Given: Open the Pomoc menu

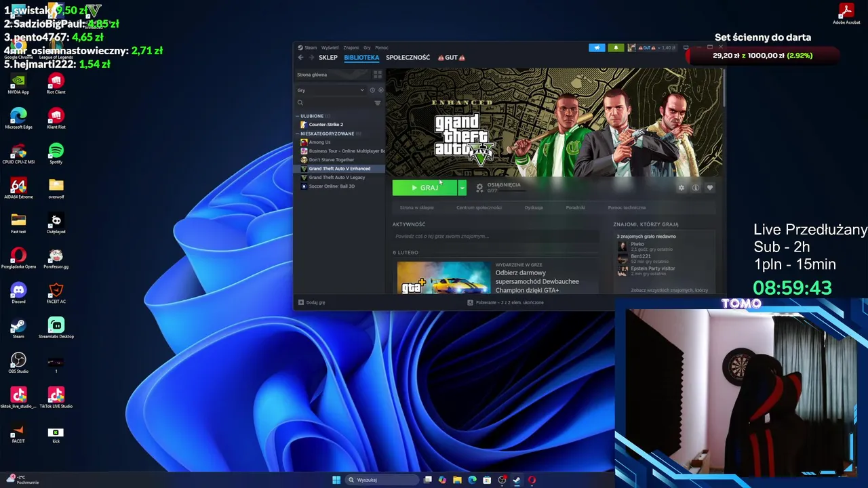Looking at the screenshot, I should [x=382, y=47].
